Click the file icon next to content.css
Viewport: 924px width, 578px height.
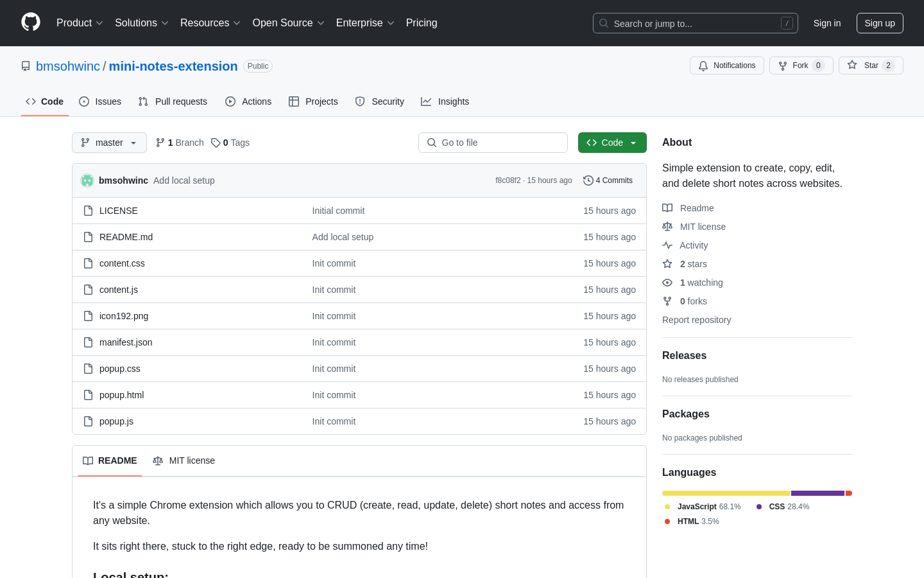[89, 263]
